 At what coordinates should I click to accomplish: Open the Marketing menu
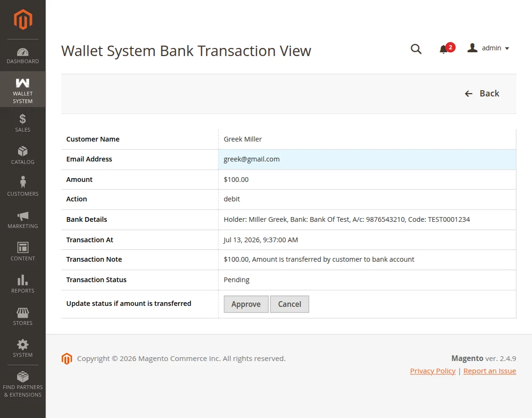[x=23, y=219]
